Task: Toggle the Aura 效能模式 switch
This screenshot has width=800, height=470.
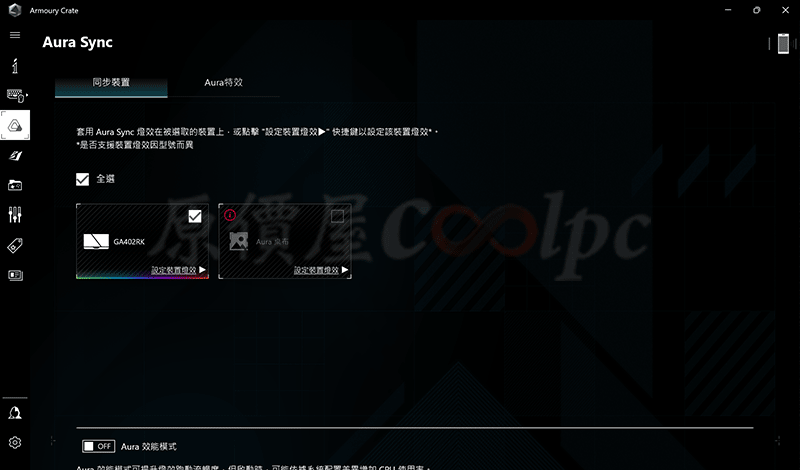Action: 97,446
